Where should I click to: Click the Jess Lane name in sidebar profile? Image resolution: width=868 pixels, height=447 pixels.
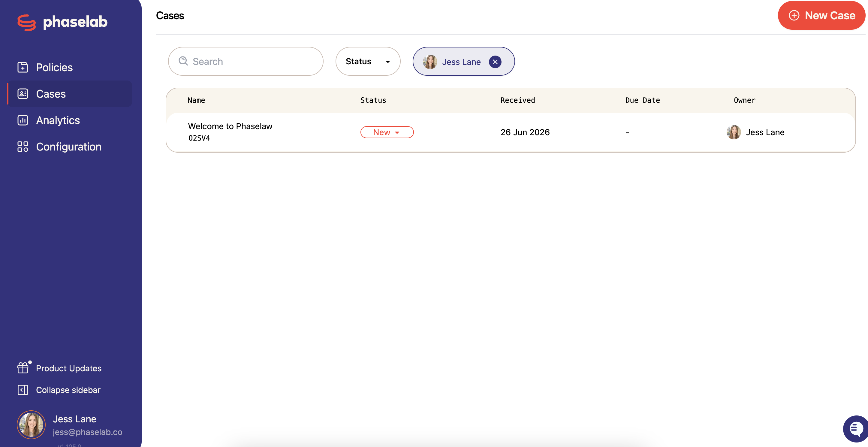[x=74, y=419]
